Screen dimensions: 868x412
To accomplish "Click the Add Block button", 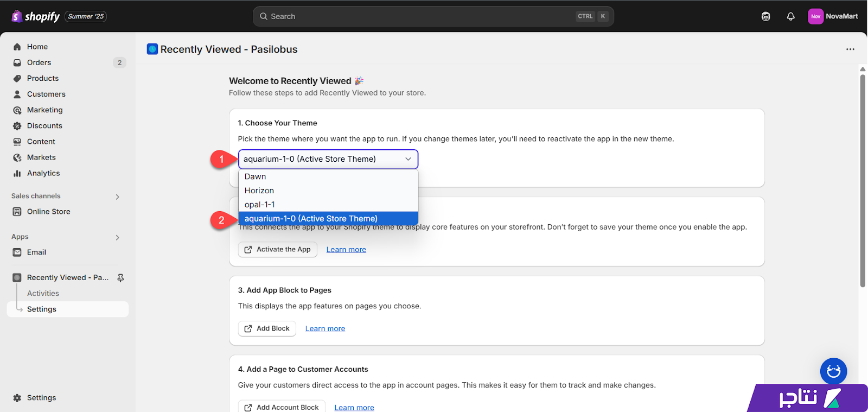I will pos(267,328).
